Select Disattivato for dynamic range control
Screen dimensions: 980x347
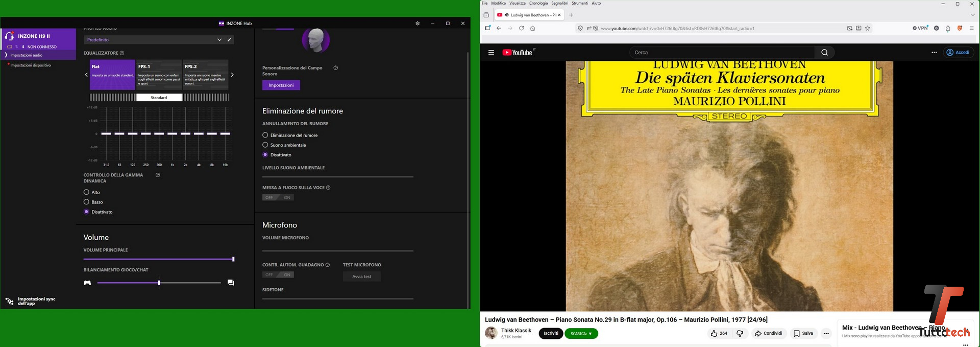(86, 212)
